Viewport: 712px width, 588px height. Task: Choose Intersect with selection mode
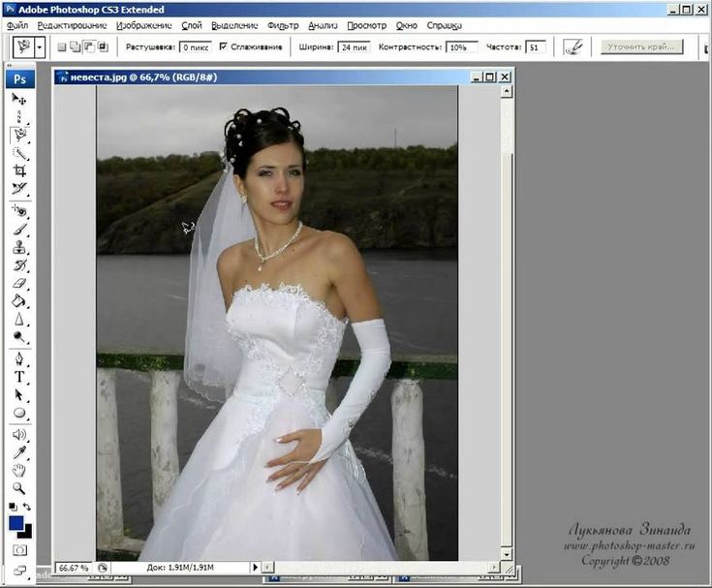click(103, 46)
